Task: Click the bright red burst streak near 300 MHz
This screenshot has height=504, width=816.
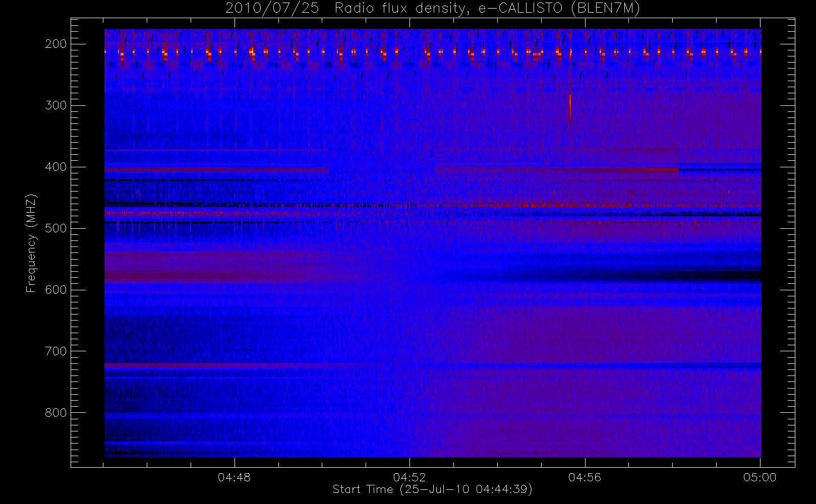Action: pyautogui.click(x=570, y=107)
